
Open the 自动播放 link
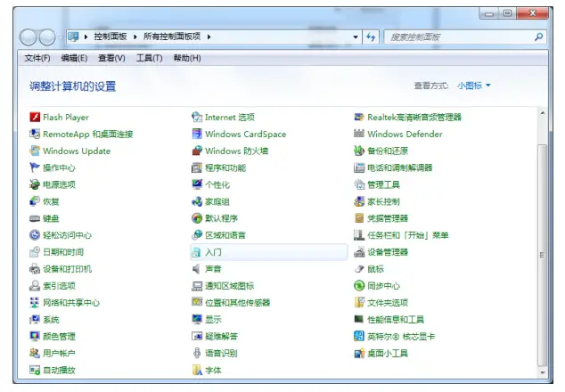coord(59,370)
